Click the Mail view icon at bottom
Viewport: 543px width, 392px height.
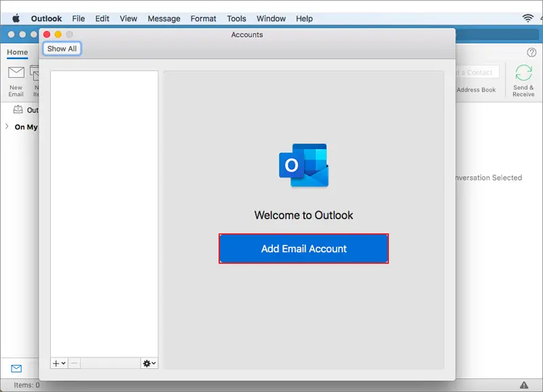click(x=16, y=368)
